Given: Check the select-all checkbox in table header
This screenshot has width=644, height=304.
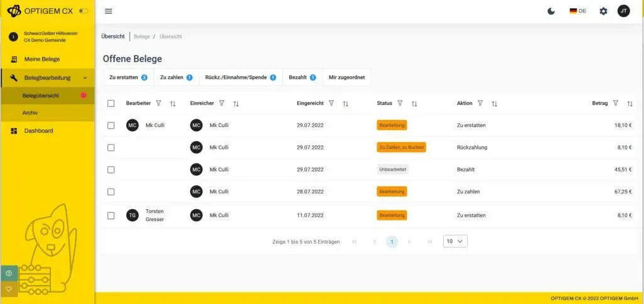Looking at the screenshot, I should click(x=111, y=103).
